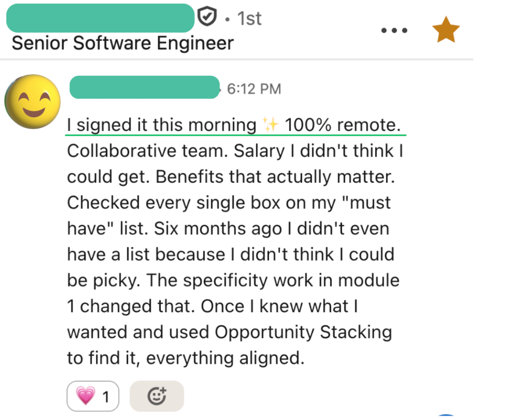Click the 6:12 PM message timestamp
The height and width of the screenshot is (420, 525).
254,88
